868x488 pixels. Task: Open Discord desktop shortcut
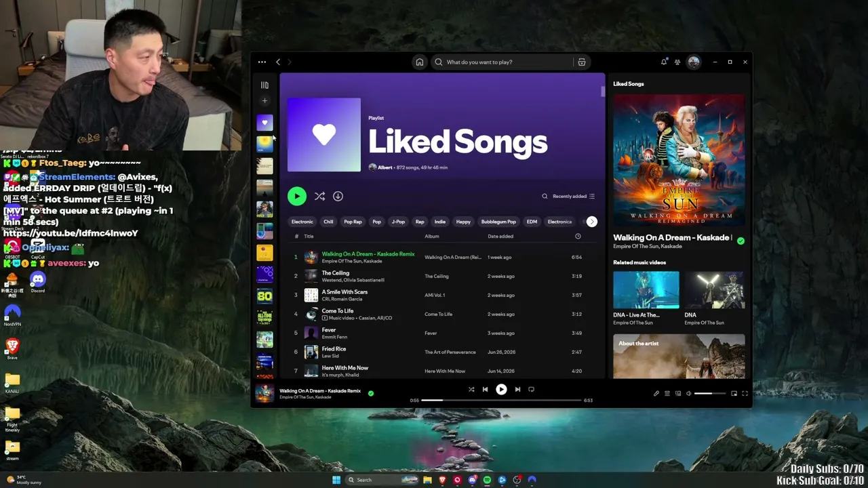coord(38,281)
